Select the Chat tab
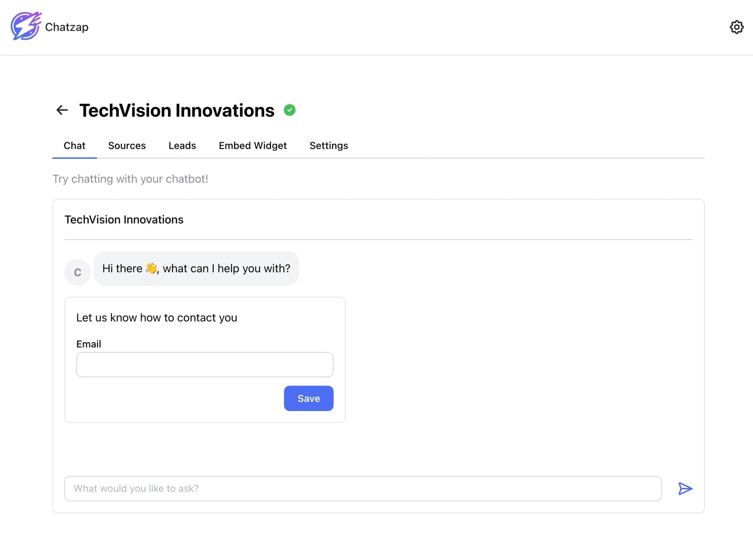The height and width of the screenshot is (560, 753). [x=74, y=145]
